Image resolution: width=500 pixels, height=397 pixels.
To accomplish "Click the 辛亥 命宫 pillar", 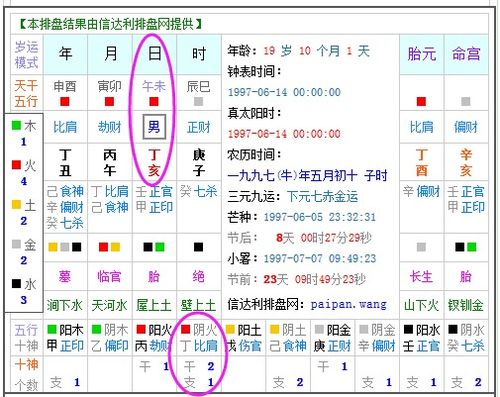I will pos(466,163).
